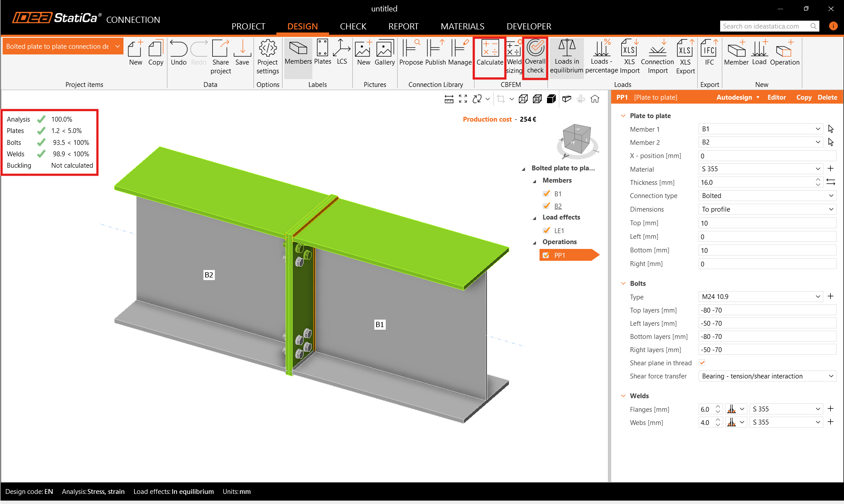Toggle Shear plane in thread checkbox
The width and height of the screenshot is (844, 504).
(702, 363)
